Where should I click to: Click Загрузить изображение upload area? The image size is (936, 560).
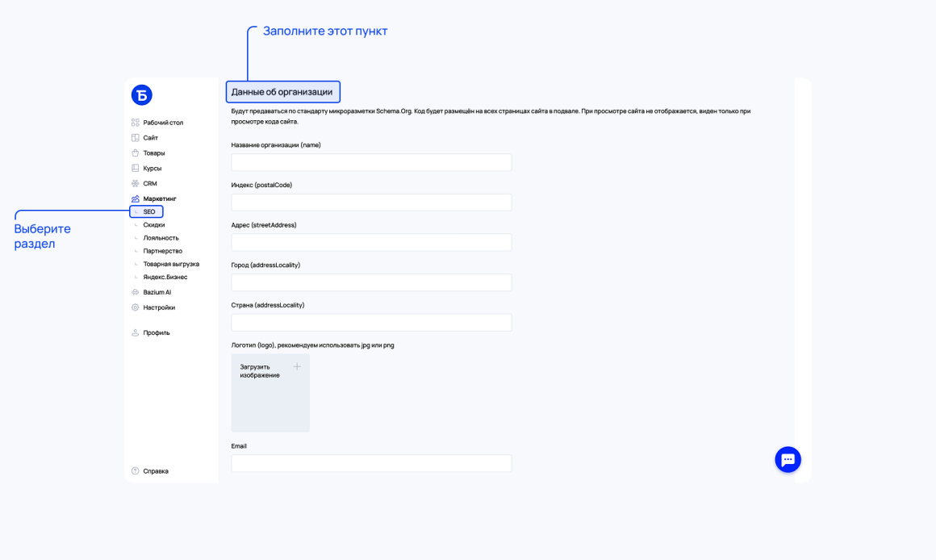pos(270,393)
